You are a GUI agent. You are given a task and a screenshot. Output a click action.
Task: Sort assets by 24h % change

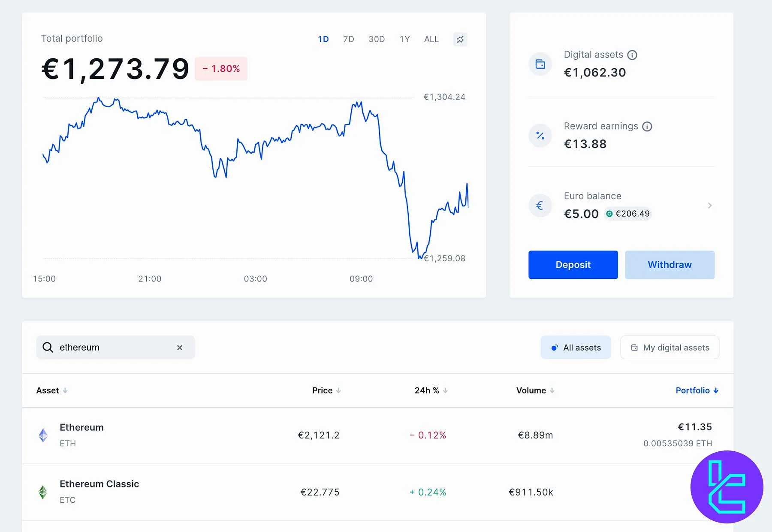pyautogui.click(x=431, y=390)
